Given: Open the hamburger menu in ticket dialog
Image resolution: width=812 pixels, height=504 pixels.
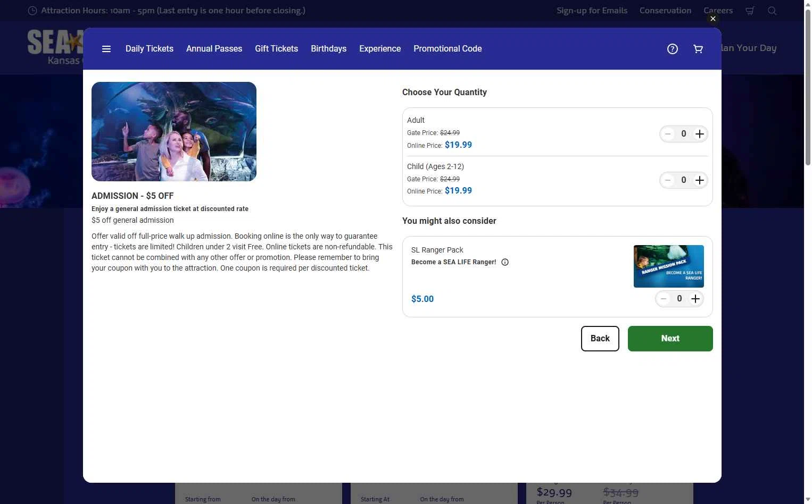Looking at the screenshot, I should point(106,49).
